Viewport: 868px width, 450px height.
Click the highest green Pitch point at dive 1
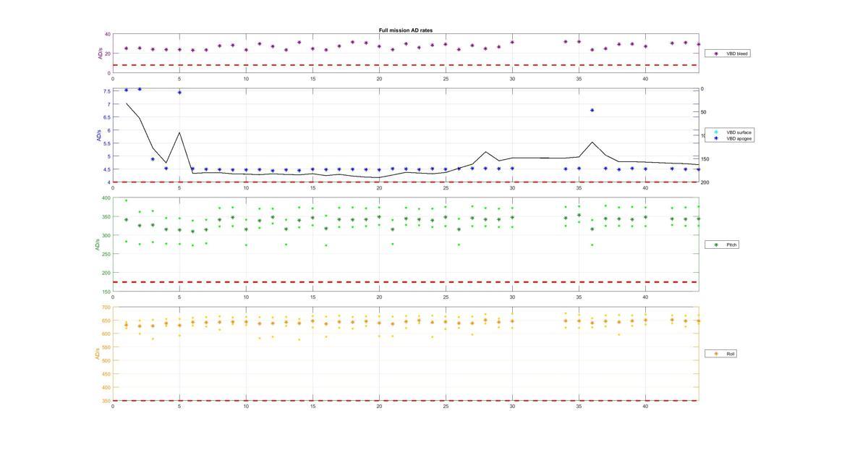pyautogui.click(x=126, y=201)
